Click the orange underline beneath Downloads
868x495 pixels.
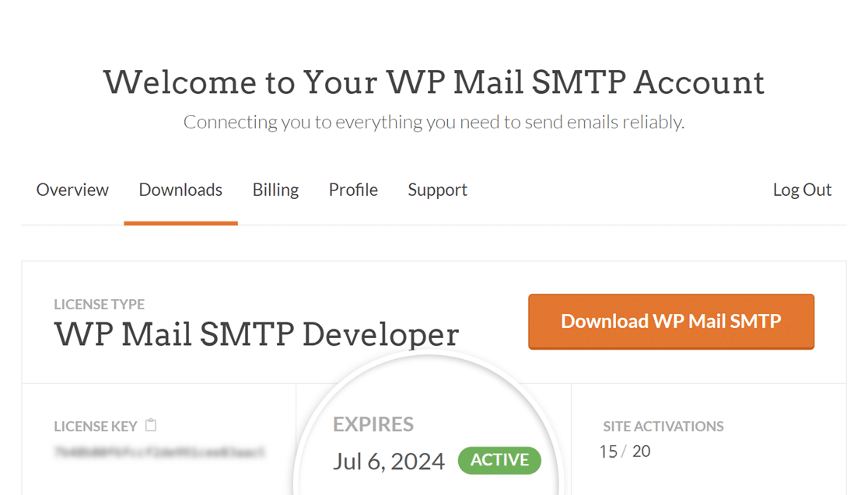[180, 223]
